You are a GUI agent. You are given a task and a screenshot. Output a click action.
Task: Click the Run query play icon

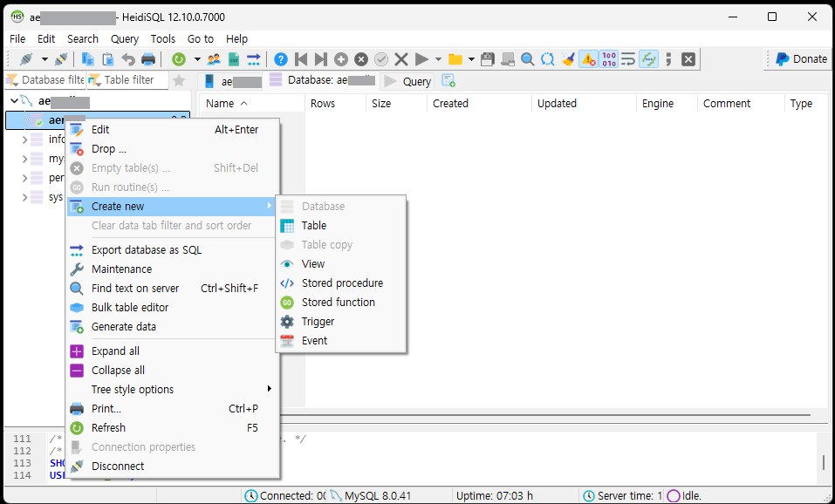[421, 59]
